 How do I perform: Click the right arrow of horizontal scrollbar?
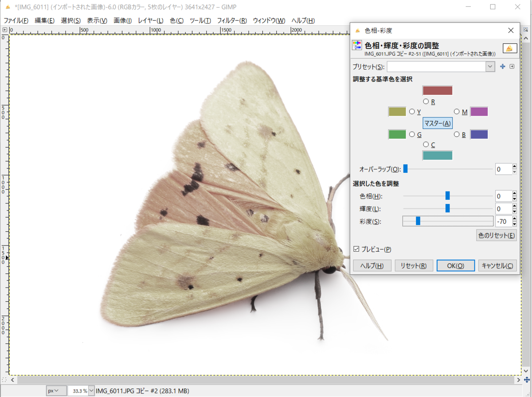pyautogui.click(x=519, y=380)
